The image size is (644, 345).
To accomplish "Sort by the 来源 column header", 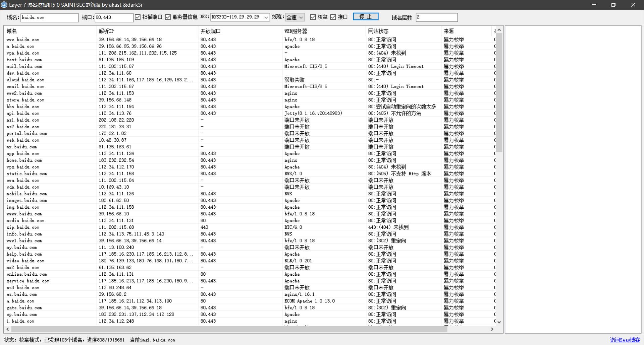I will click(466, 31).
